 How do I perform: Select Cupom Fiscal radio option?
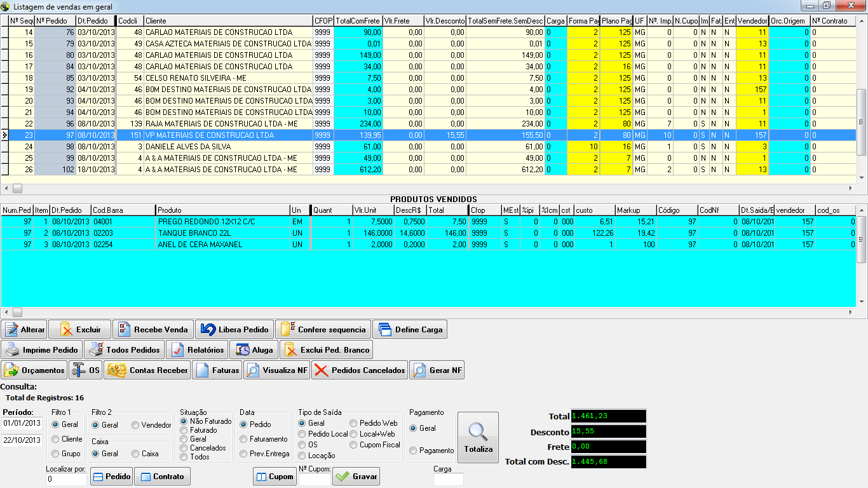(353, 445)
